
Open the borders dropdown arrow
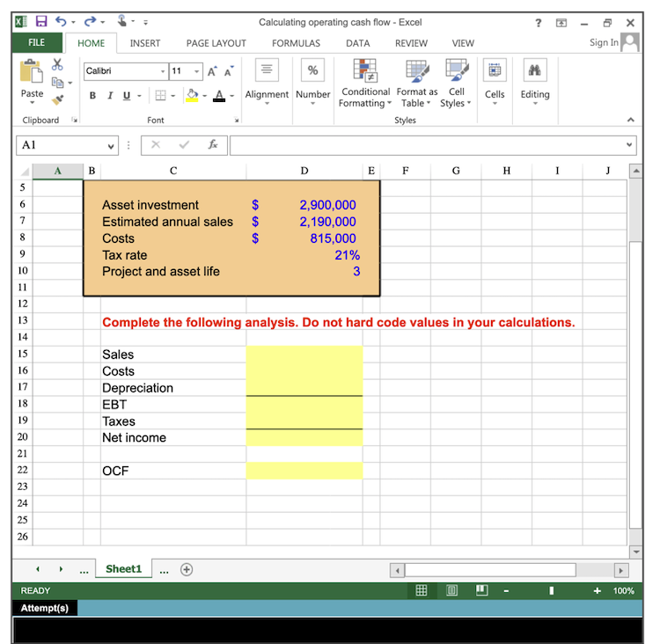(173, 96)
